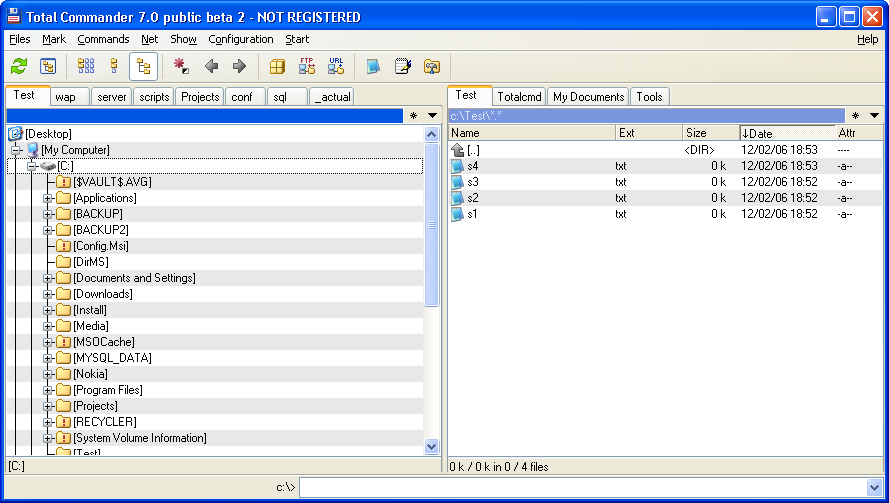
Task: Expand the BACKUP2 folder node
Action: point(48,230)
